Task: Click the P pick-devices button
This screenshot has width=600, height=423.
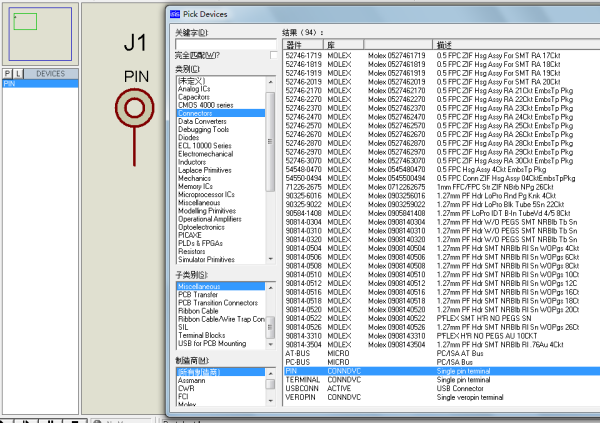Action: click(7, 74)
